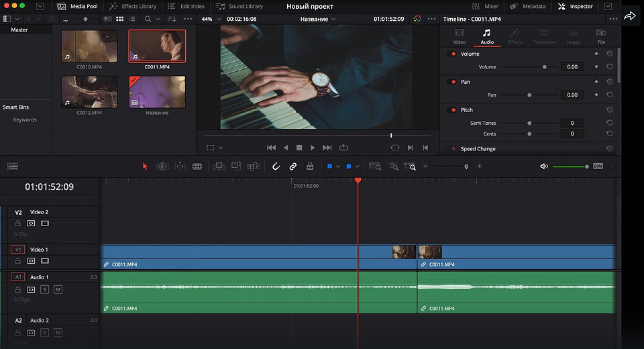Switch media pool to list view
The width and height of the screenshot is (644, 349).
[x=132, y=19]
